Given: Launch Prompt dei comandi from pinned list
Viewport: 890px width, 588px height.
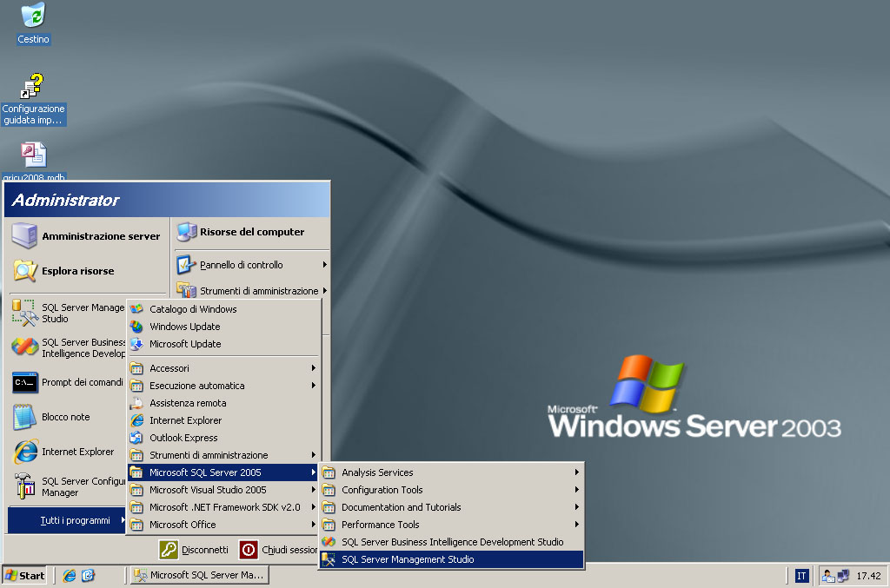Looking at the screenshot, I should click(70, 382).
